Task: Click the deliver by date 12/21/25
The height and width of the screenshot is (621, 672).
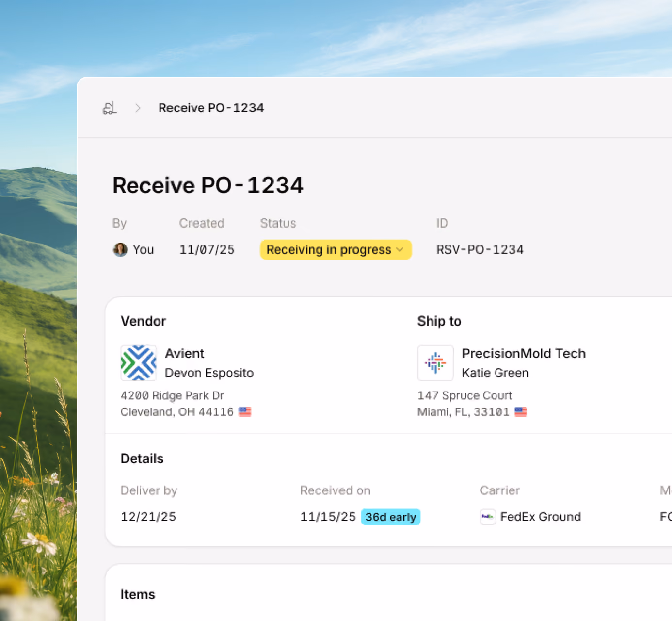Action: click(148, 517)
